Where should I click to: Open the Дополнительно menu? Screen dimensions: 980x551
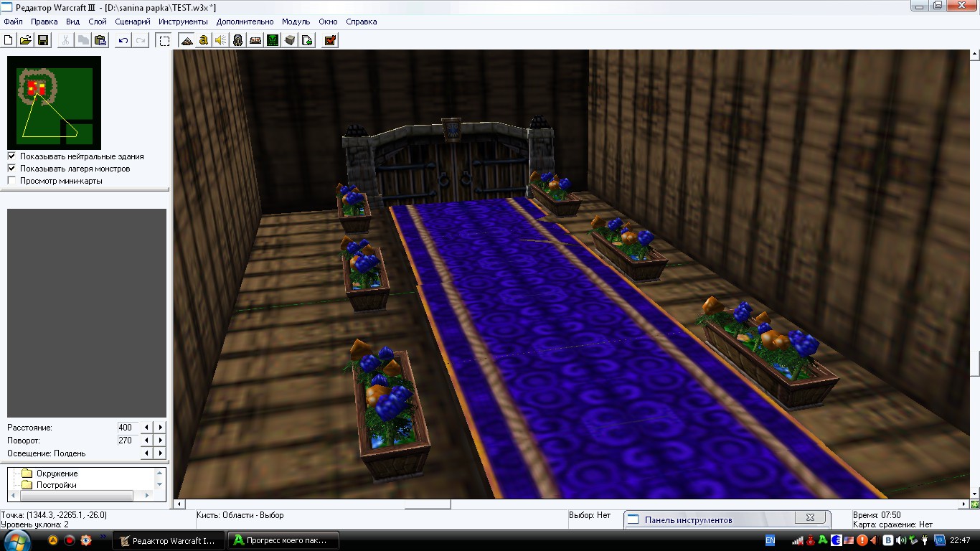click(245, 22)
